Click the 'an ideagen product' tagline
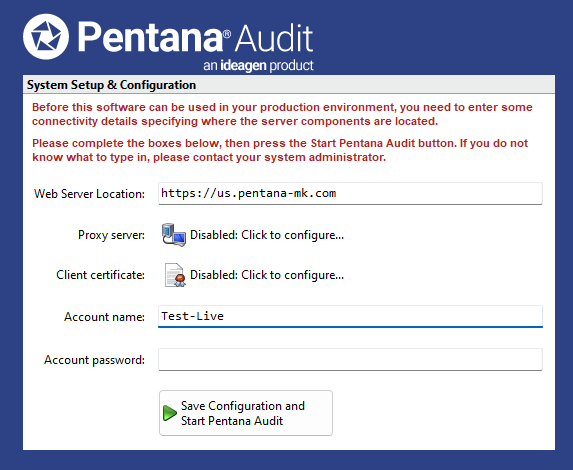The width and height of the screenshot is (573, 470). pos(258,66)
